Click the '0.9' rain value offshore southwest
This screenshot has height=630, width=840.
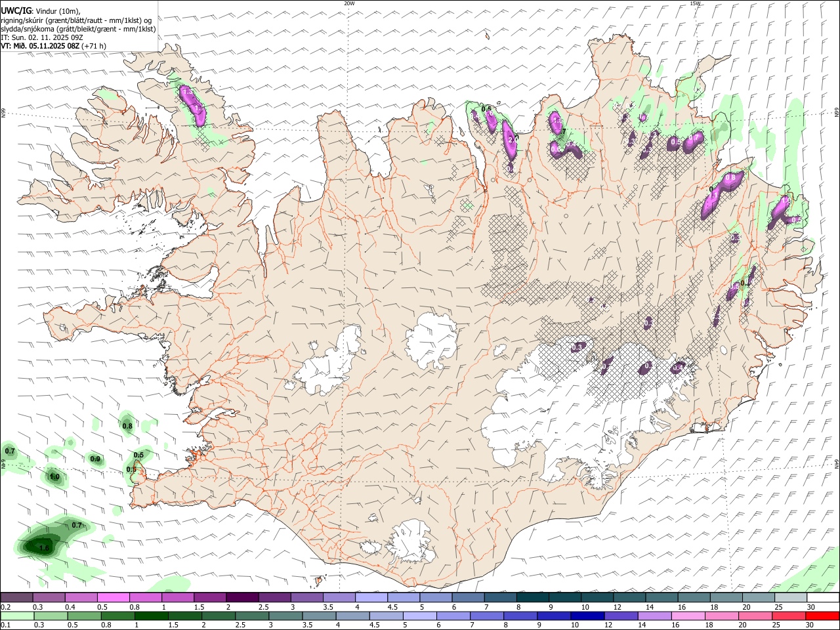(x=95, y=459)
